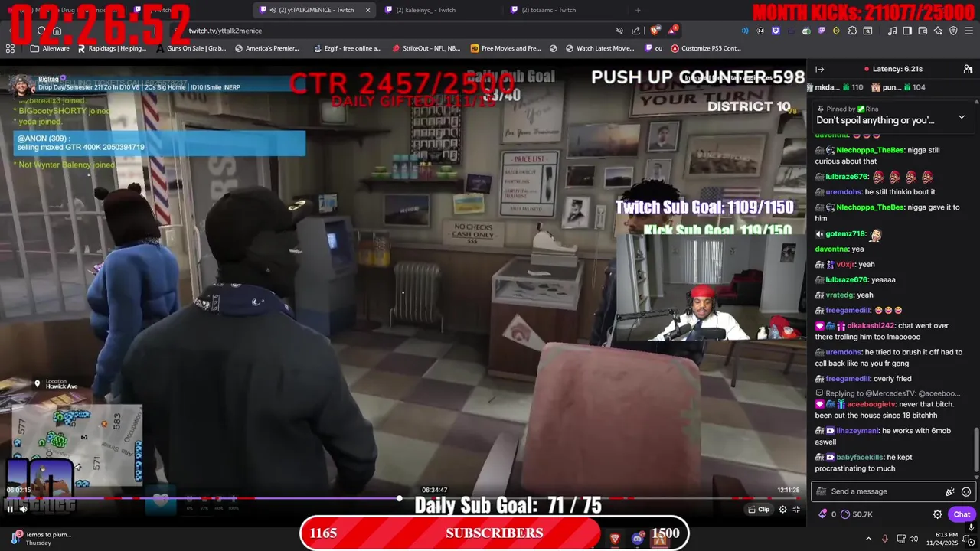Close the ytTALK2MENICE tab
Viewport: 980px width, 551px height.
[x=367, y=10]
